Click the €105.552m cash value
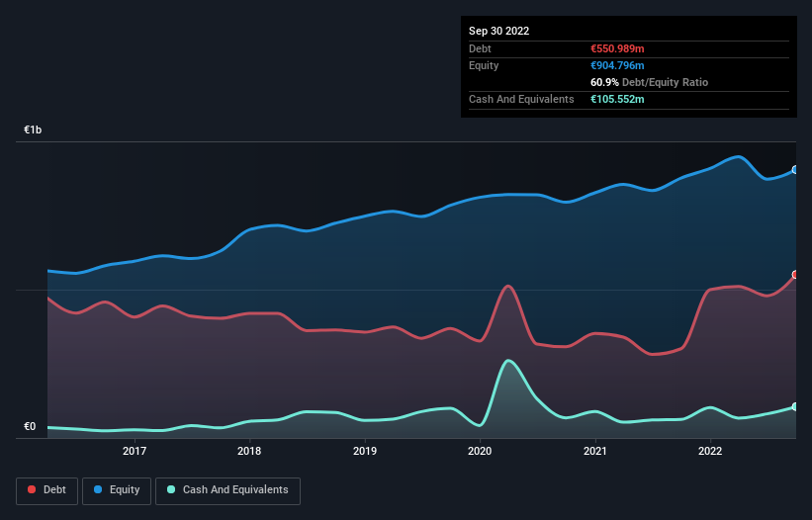This screenshot has height=520, width=812. point(617,99)
